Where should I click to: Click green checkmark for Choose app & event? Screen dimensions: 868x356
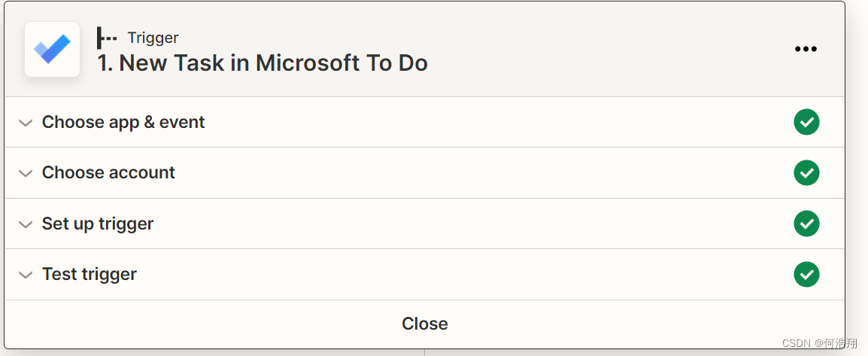[806, 122]
